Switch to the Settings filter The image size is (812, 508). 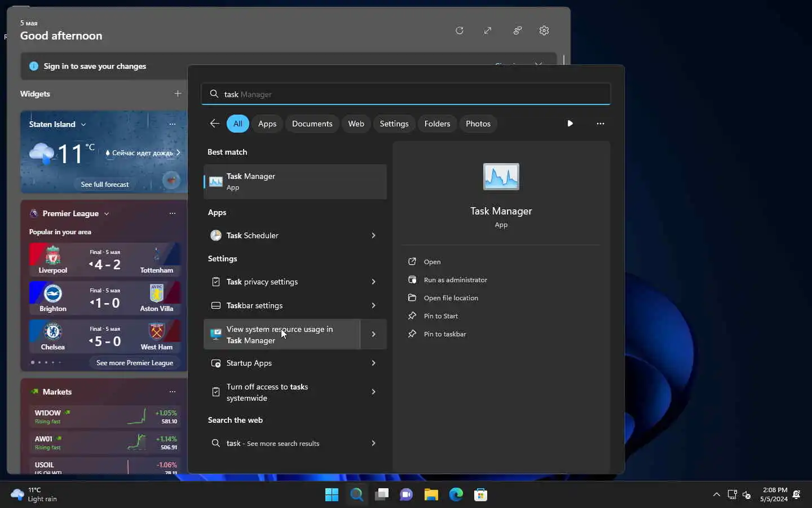[394, 124]
